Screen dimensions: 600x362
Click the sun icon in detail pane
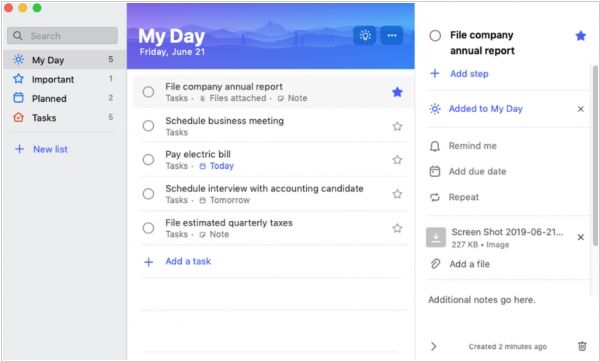(x=435, y=109)
